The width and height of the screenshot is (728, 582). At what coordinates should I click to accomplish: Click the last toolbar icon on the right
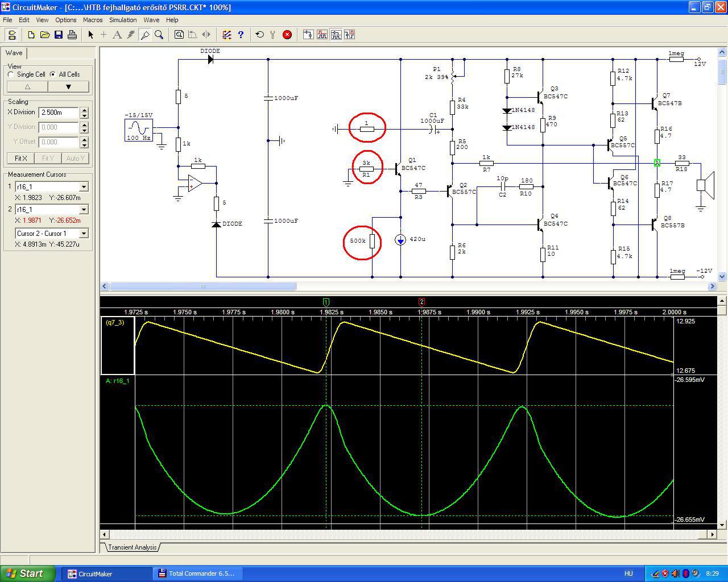[x=349, y=35]
